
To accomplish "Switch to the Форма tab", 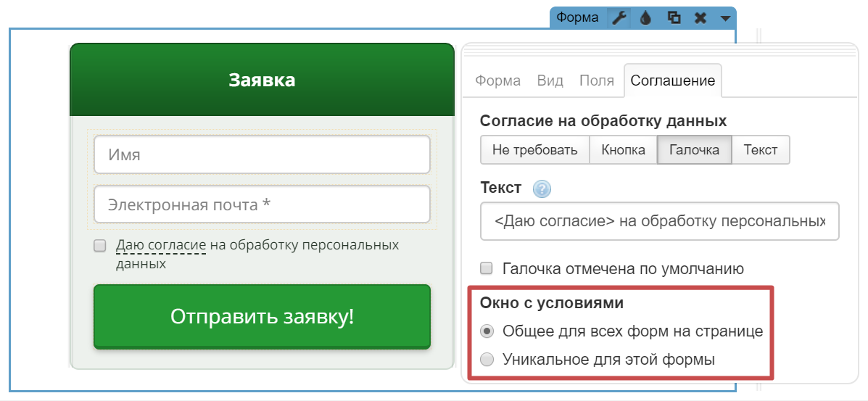I will [x=497, y=80].
